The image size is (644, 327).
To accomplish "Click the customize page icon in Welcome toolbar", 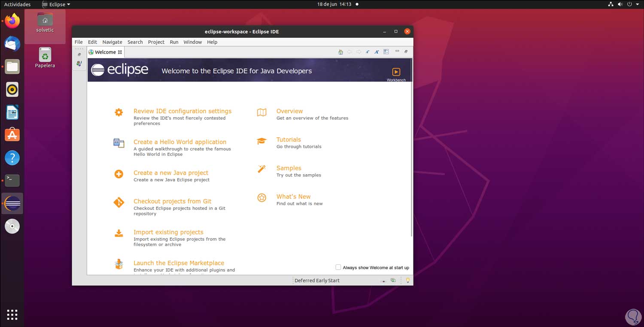I will pyautogui.click(x=386, y=52).
